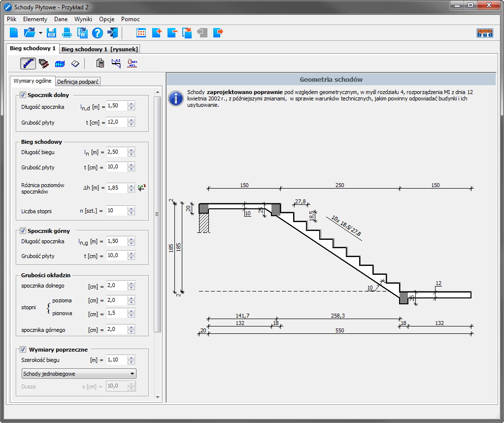Select the stair geometry icon in the secondary toolbar
This screenshot has height=423, width=504.
(28, 64)
